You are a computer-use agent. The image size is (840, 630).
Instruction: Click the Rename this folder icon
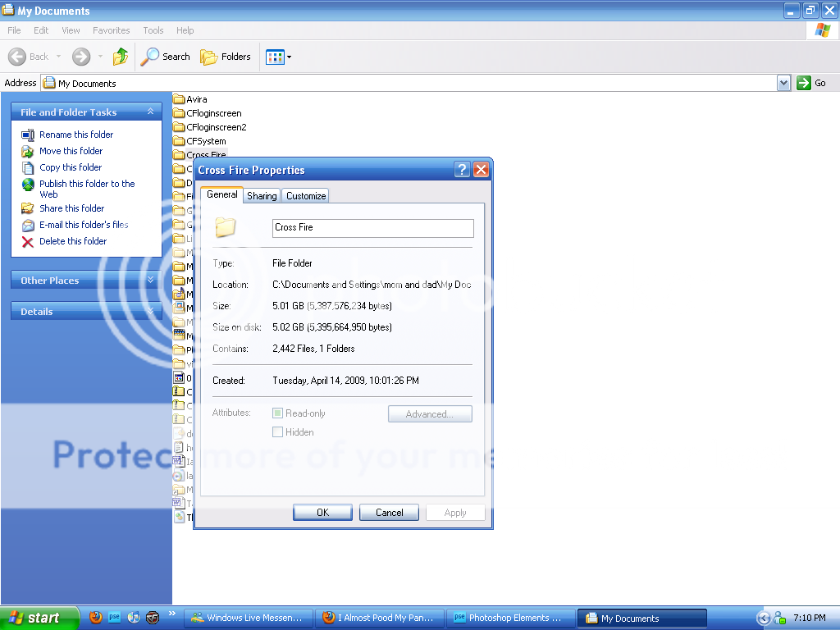tap(28, 135)
